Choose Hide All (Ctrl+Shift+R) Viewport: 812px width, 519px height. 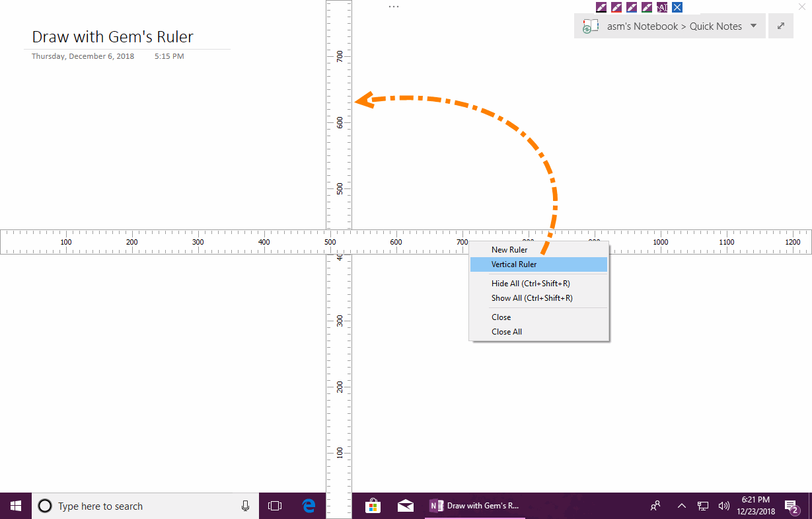[x=538, y=284]
